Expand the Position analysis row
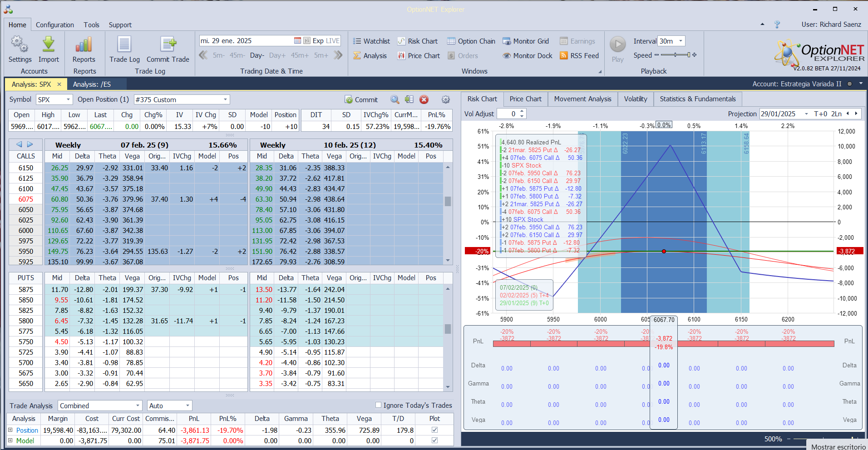Viewport: 868px width, 450px height. 10,430
